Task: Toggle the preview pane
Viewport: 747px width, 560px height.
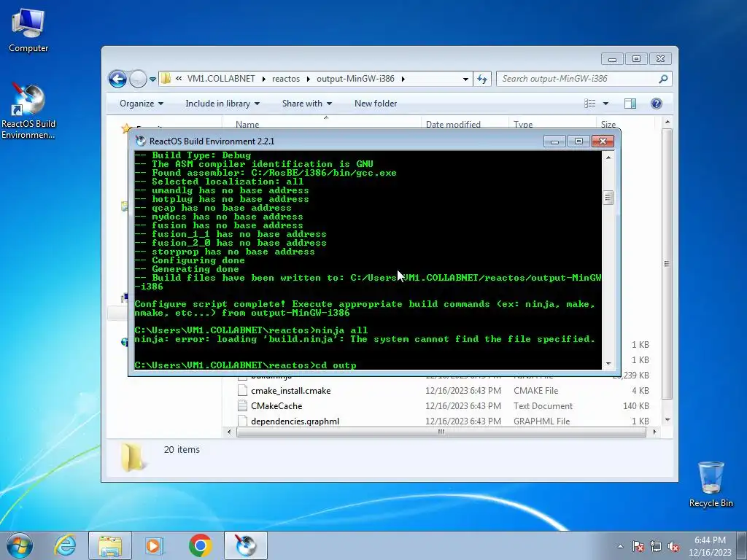Action: pyautogui.click(x=630, y=104)
